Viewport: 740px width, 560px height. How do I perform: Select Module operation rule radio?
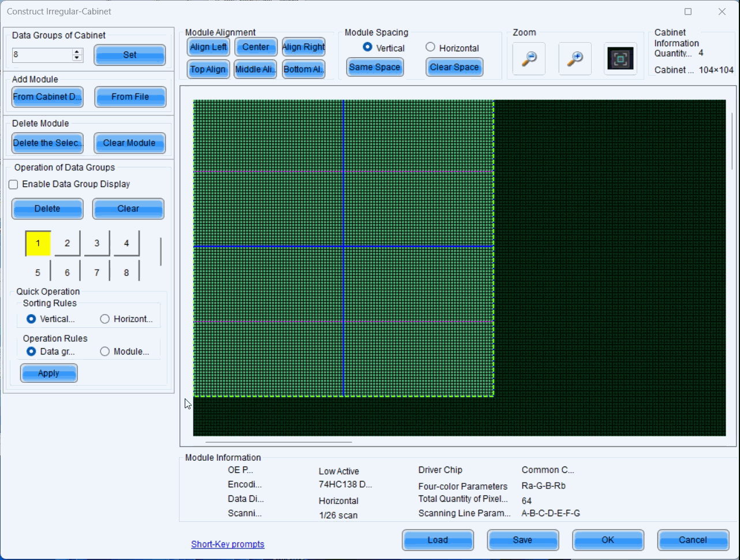pyautogui.click(x=105, y=351)
